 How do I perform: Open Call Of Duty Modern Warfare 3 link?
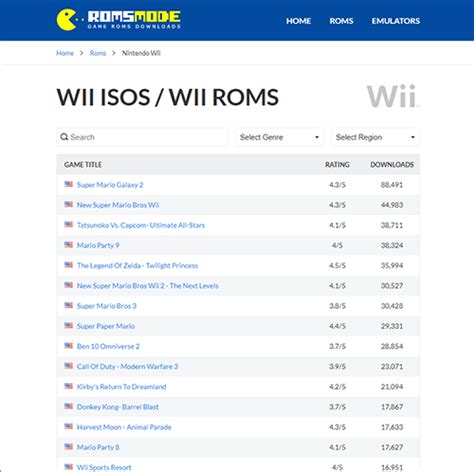pos(127,367)
